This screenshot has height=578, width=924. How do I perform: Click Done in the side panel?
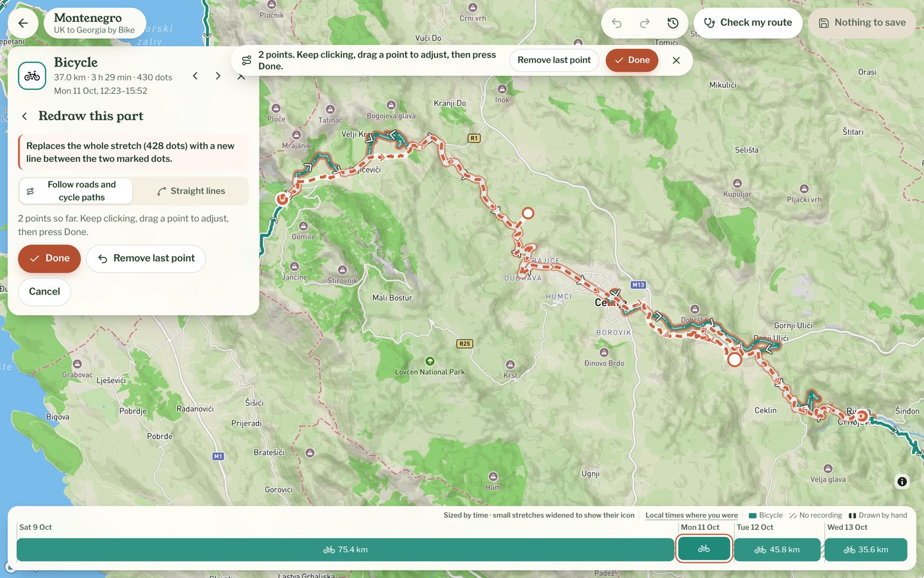click(x=49, y=258)
